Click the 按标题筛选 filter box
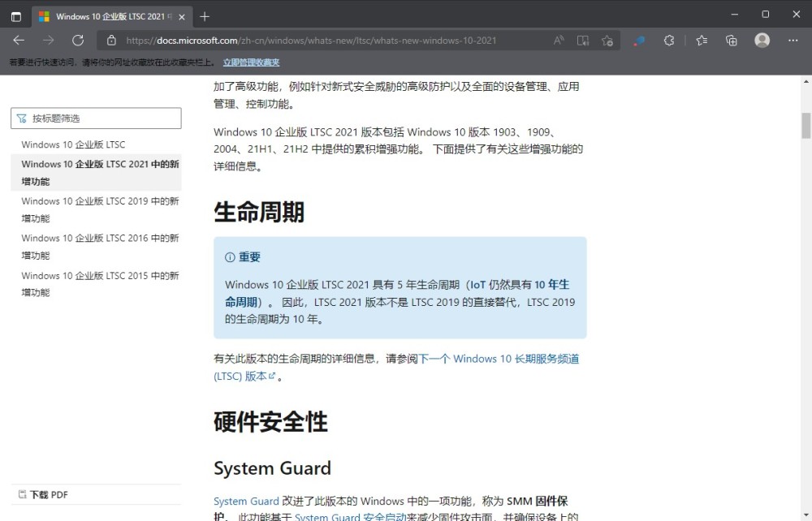 click(96, 118)
